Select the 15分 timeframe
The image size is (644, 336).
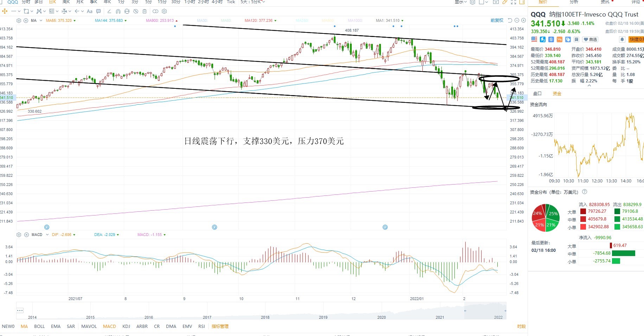pyautogui.click(x=162, y=2)
